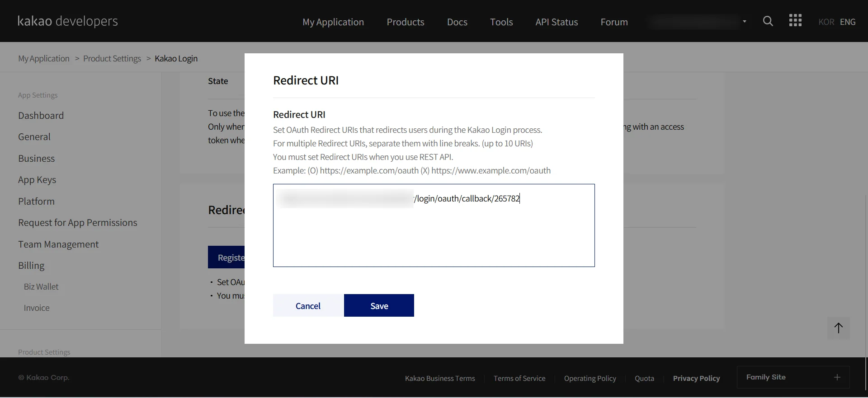Viewport: 868px width, 398px height.
Task: Open the Products menu
Action: [406, 22]
